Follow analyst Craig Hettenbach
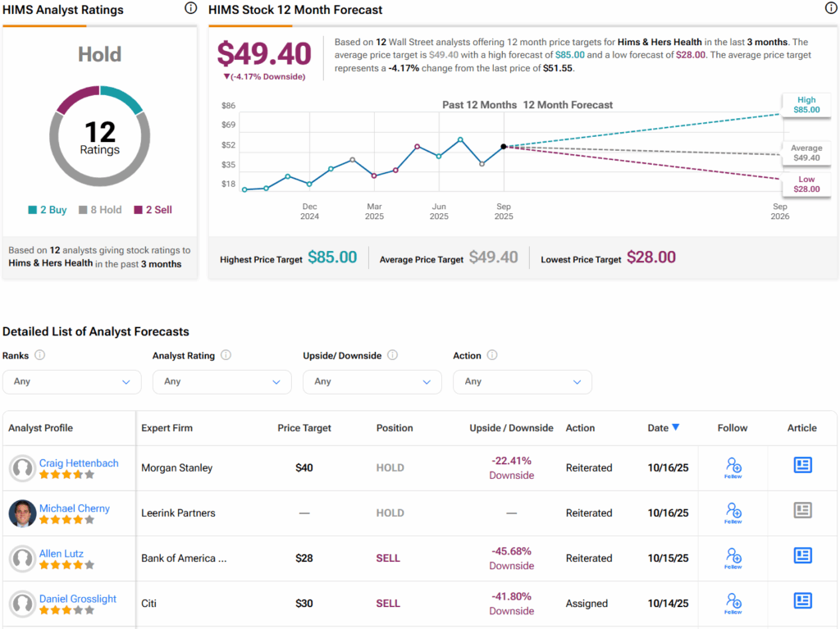 (x=733, y=467)
